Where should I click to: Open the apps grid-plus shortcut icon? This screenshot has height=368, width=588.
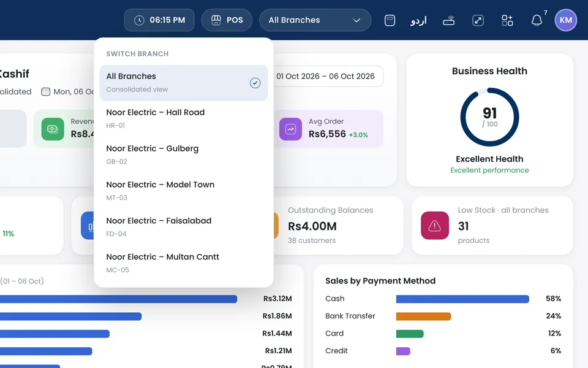pyautogui.click(x=507, y=20)
